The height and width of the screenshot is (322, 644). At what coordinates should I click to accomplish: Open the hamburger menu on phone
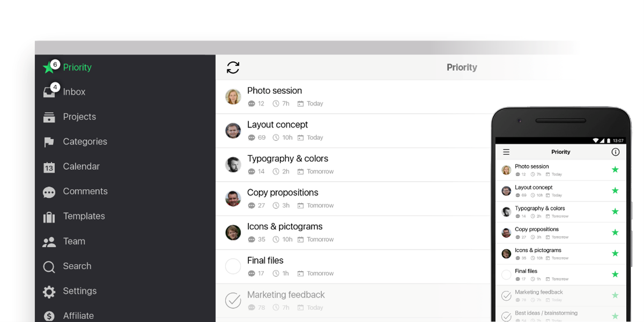506,152
